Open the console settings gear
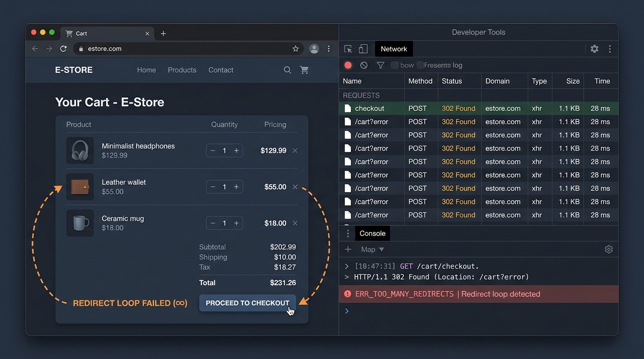This screenshot has height=359, width=644. (608, 249)
